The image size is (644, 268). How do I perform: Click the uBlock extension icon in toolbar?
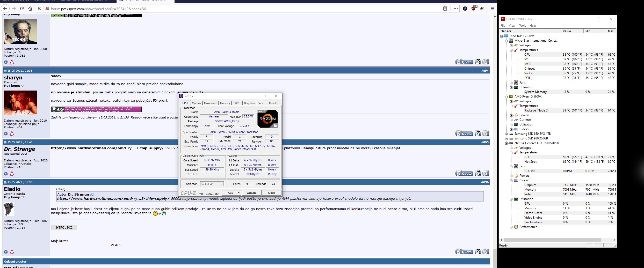pos(474,9)
